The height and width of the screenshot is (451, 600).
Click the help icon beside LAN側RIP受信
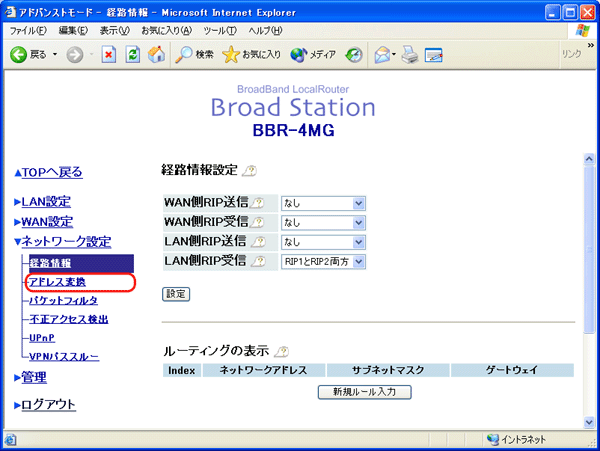259,261
